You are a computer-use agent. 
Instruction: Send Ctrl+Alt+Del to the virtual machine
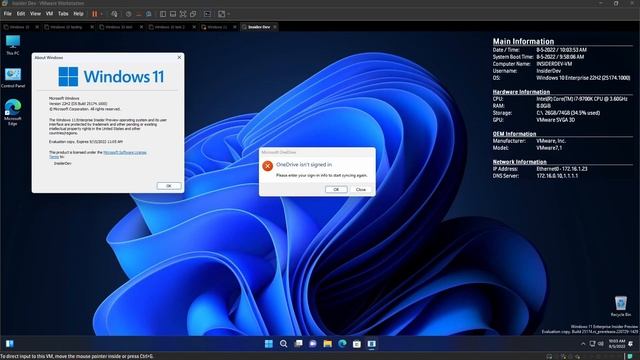pos(114,14)
